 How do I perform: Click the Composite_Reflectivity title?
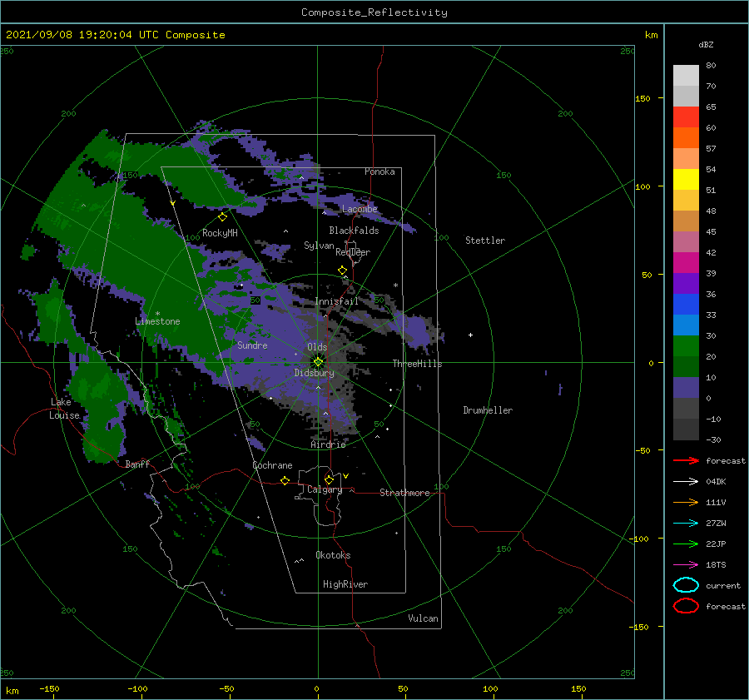tap(374, 12)
